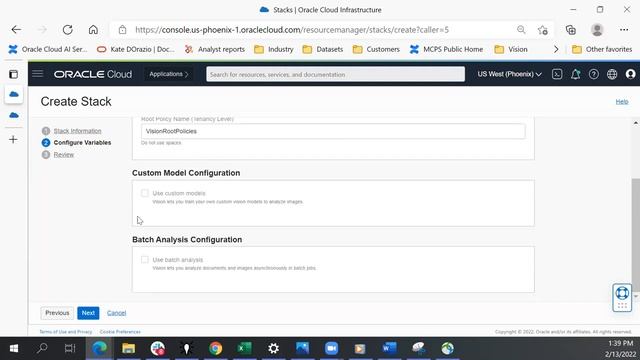640x360 pixels.
Task: Add this page to favorites
Action: tap(543, 29)
